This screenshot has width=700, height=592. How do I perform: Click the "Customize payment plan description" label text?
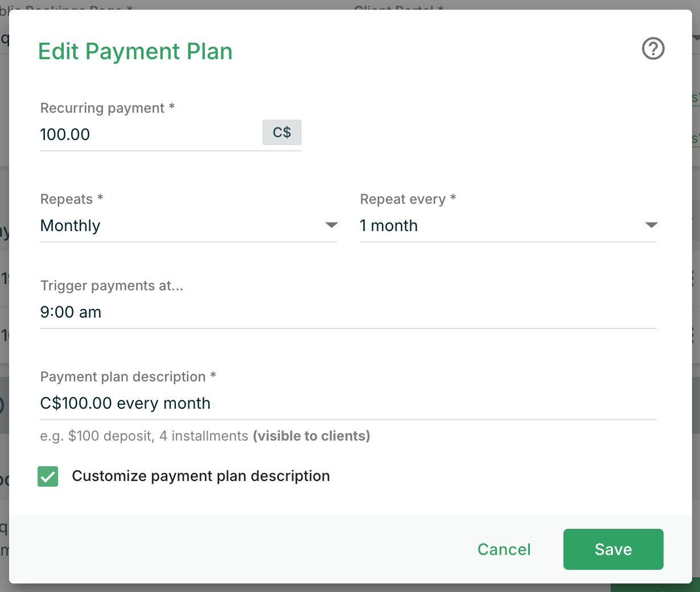[x=200, y=476]
